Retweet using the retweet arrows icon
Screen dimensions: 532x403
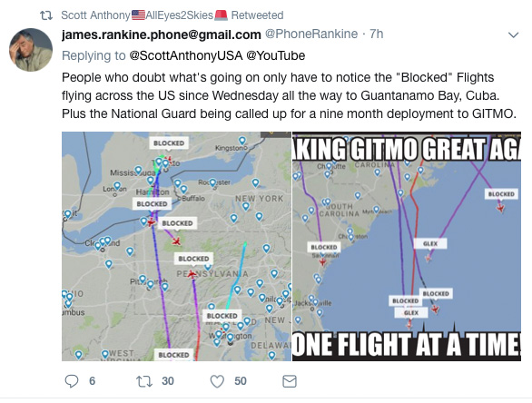point(144,381)
